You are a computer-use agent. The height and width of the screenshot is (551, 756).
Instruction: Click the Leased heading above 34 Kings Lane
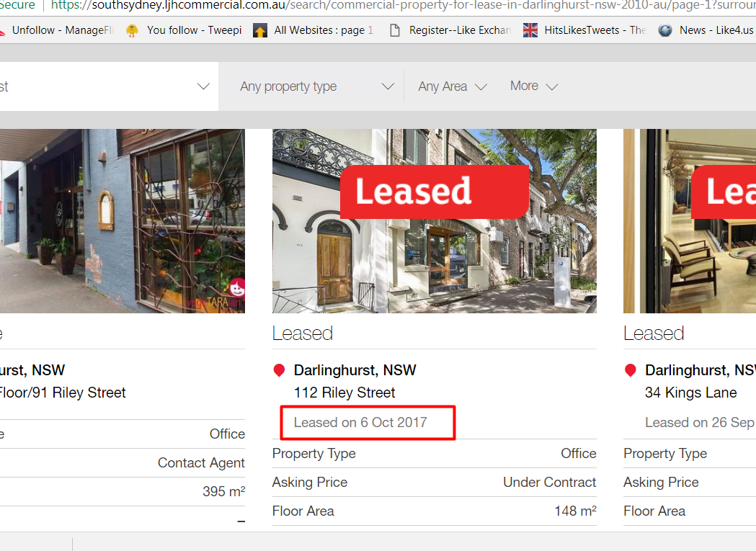point(654,333)
